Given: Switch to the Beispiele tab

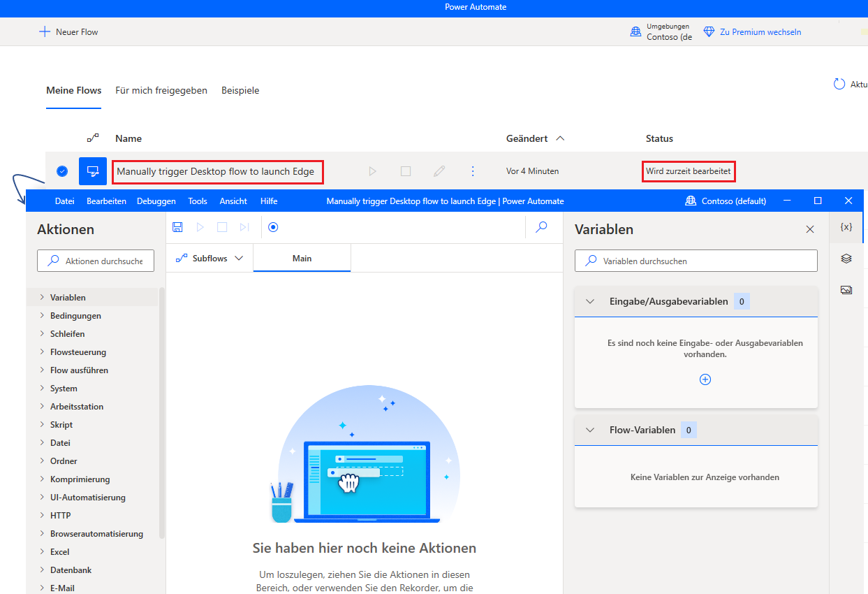Looking at the screenshot, I should coord(240,91).
